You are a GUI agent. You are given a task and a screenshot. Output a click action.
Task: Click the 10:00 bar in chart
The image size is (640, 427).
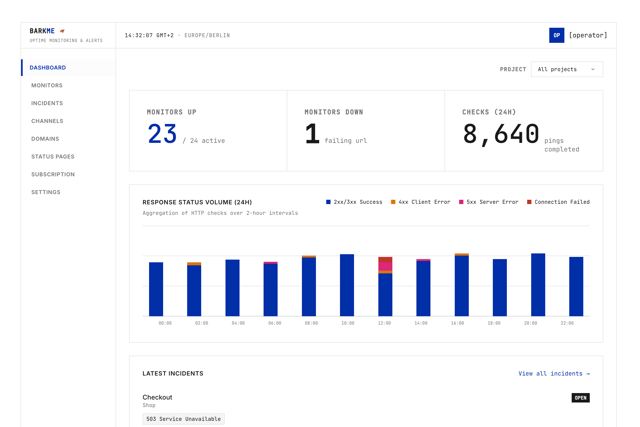(347, 285)
